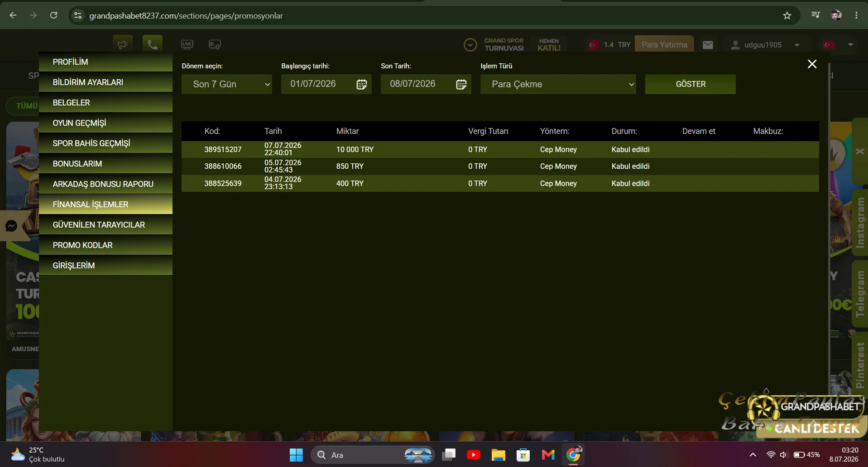
Task: Click the GÖSTER button
Action: click(x=691, y=84)
